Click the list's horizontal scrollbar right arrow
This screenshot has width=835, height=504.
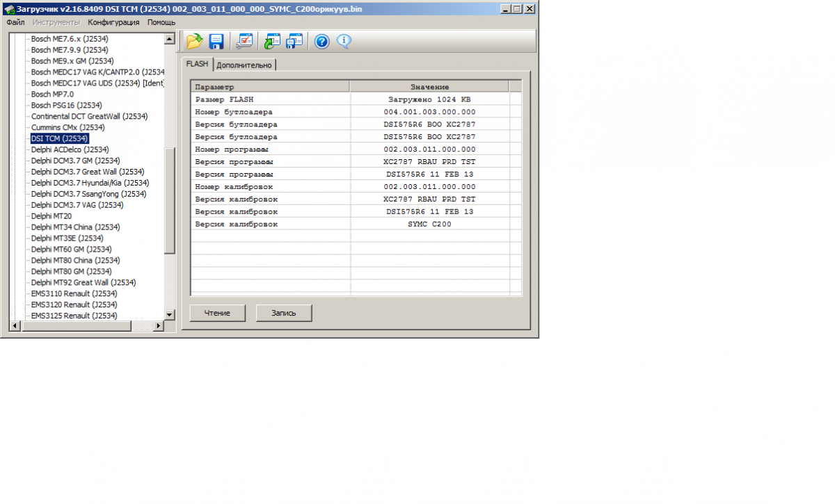coord(159,325)
